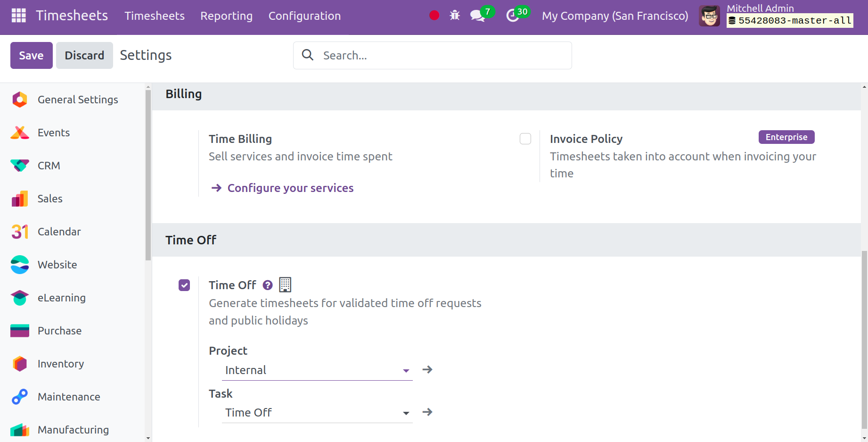Click the General Settings app icon
The height and width of the screenshot is (442, 868).
pyautogui.click(x=20, y=100)
